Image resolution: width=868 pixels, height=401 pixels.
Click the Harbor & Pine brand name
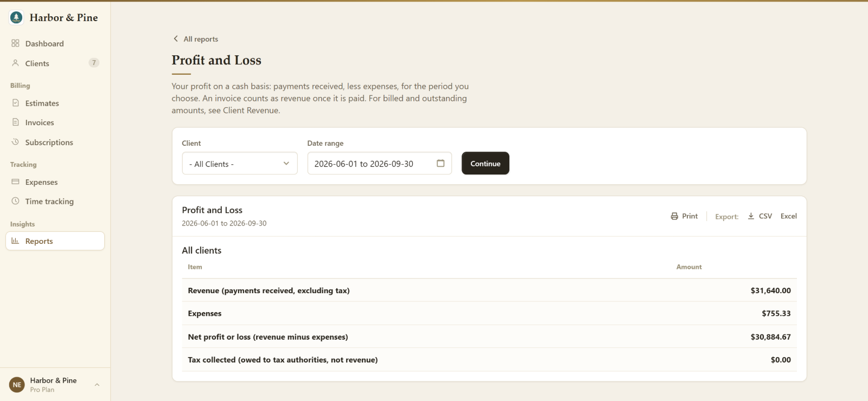tap(63, 17)
